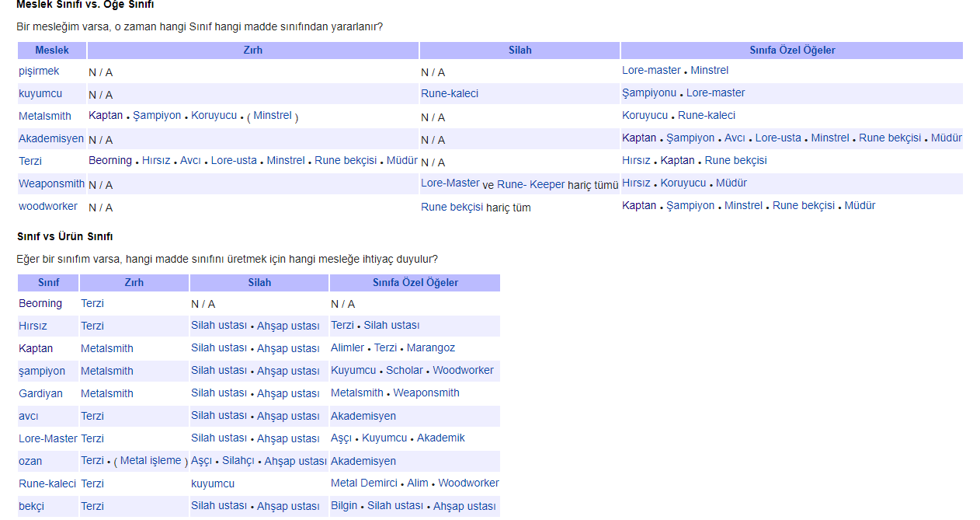
Task: Click the "Sınıf" column header in second table
Action: (48, 283)
